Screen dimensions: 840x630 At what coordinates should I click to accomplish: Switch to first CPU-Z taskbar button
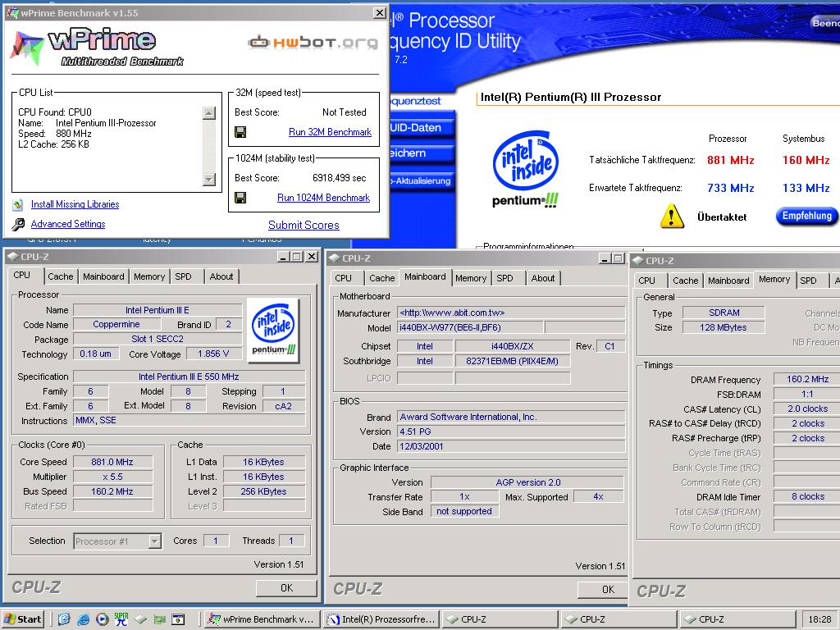pyautogui.click(x=500, y=619)
